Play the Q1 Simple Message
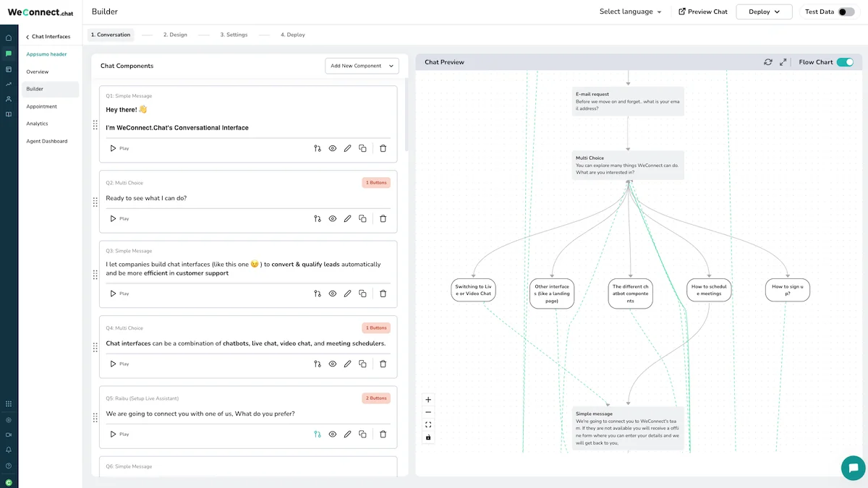Screen dimensions: 868x488 (119, 148)
